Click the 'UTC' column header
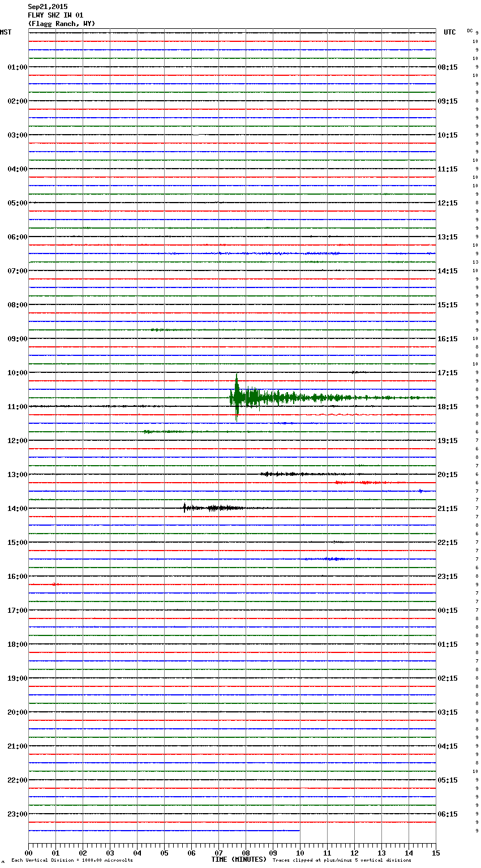The width and height of the screenshot is (481, 868). (450, 32)
